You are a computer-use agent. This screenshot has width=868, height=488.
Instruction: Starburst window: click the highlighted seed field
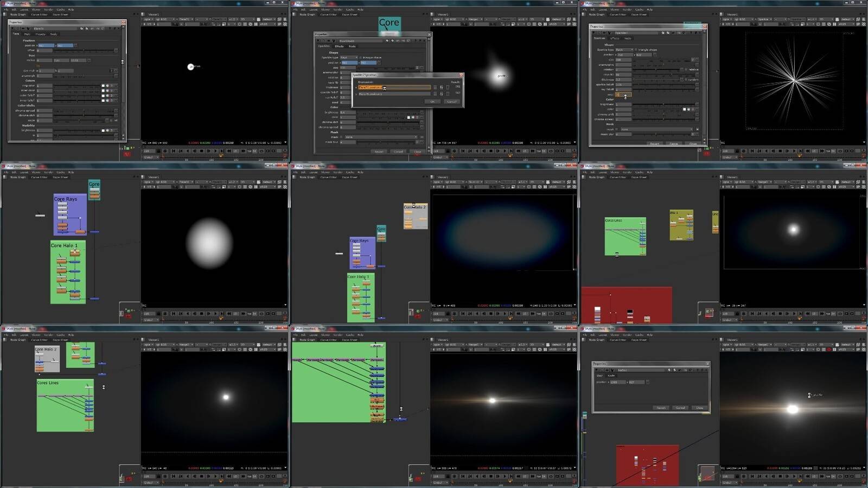tap(623, 94)
